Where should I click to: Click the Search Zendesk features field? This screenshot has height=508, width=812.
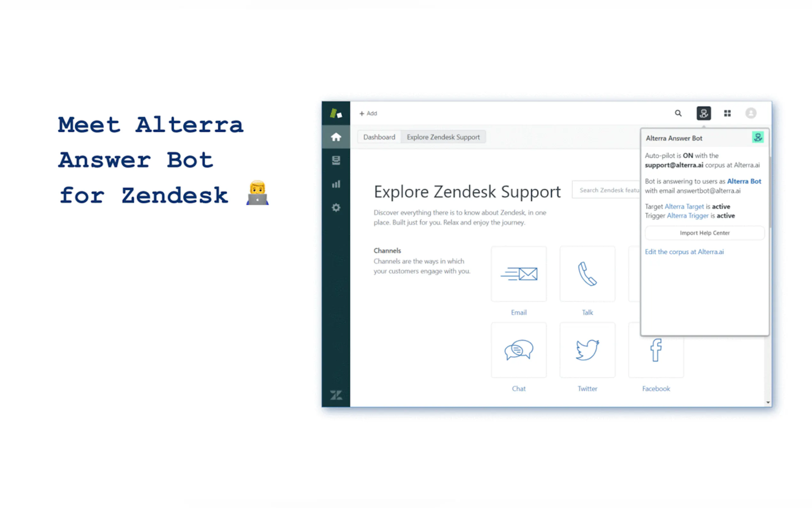pos(606,190)
